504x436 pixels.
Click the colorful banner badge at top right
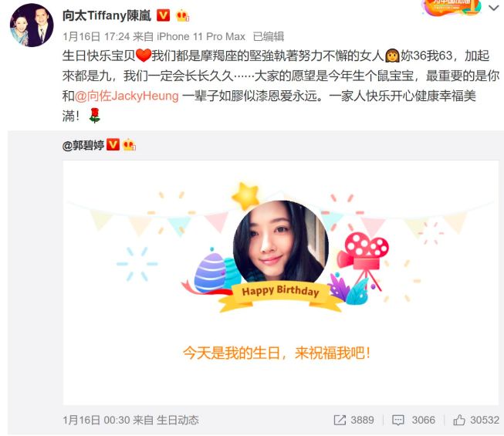pos(452,7)
